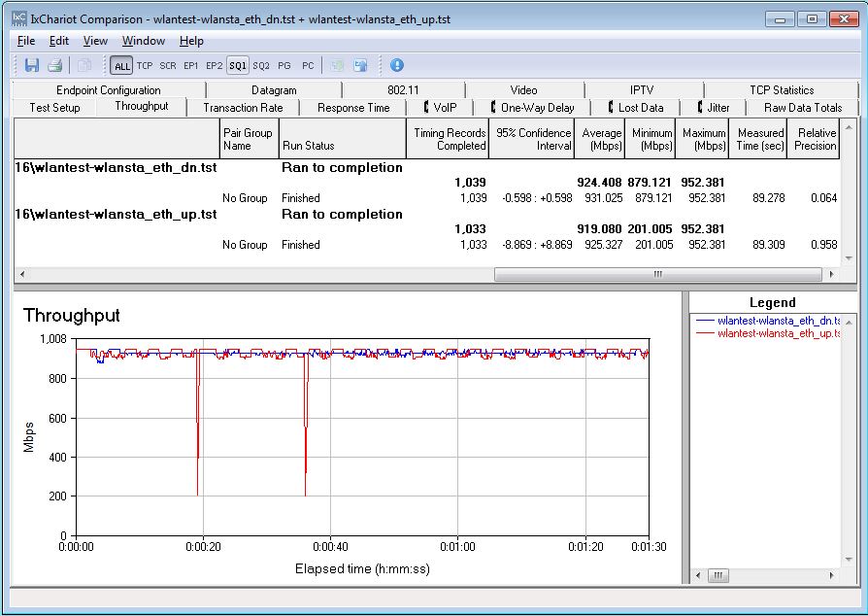Toggle the PC filter button
Viewport: 868px width, 616px height.
click(x=308, y=66)
